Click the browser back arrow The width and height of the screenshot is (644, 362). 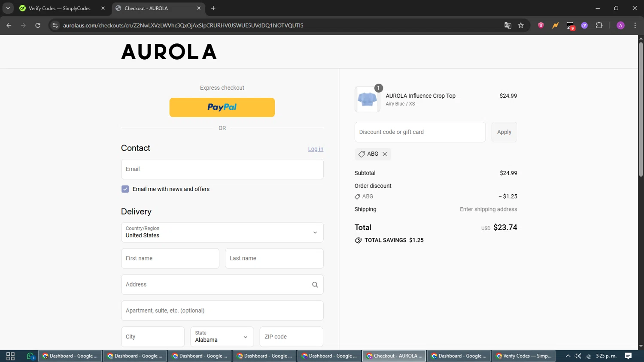[9, 25]
